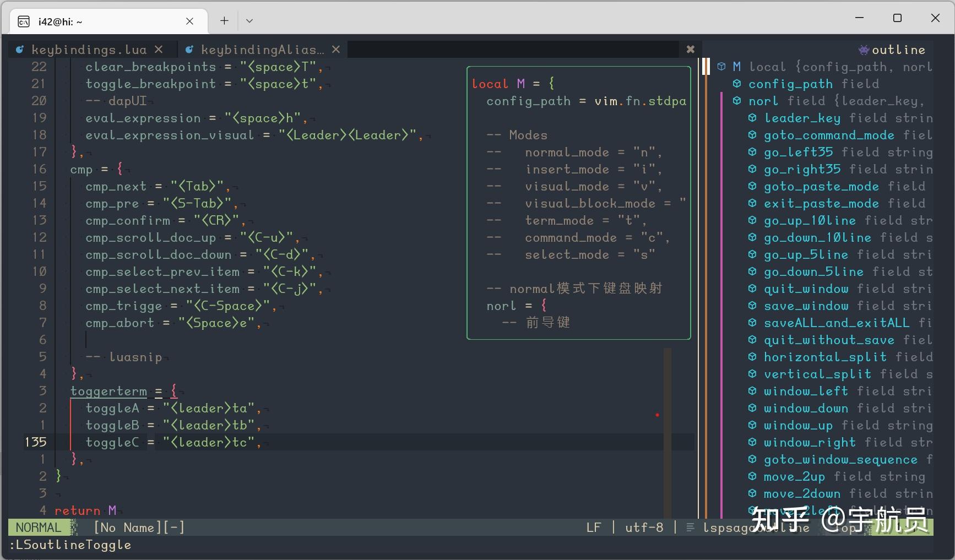Image resolution: width=955 pixels, height=560 pixels.
Task: Open the terminal profile dropdown arrow
Action: coord(249,21)
